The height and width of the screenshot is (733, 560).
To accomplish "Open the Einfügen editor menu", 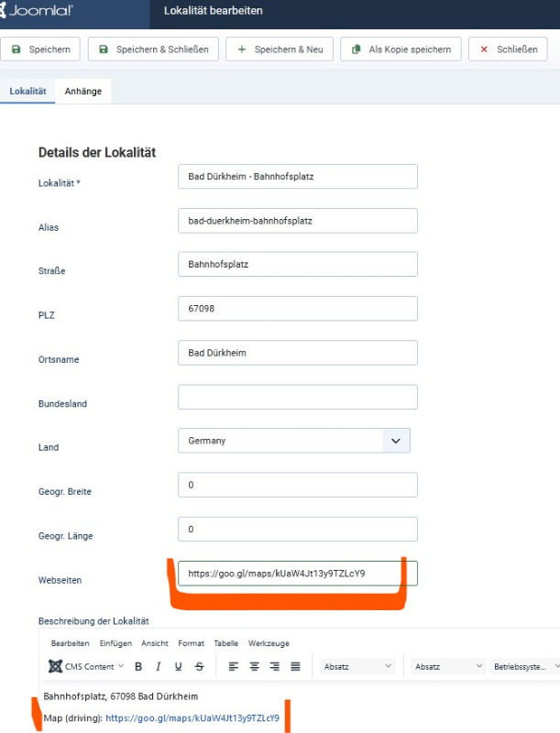I will click(x=115, y=643).
